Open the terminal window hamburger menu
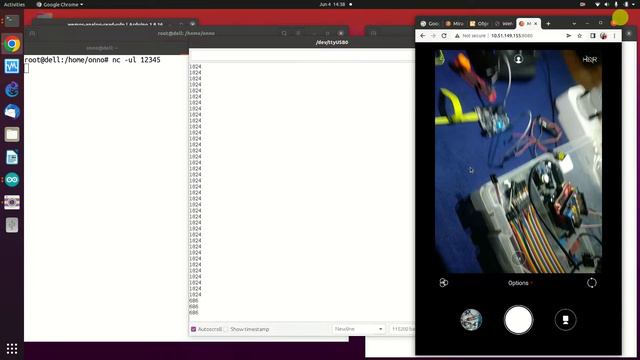 pyautogui.click(x=298, y=33)
